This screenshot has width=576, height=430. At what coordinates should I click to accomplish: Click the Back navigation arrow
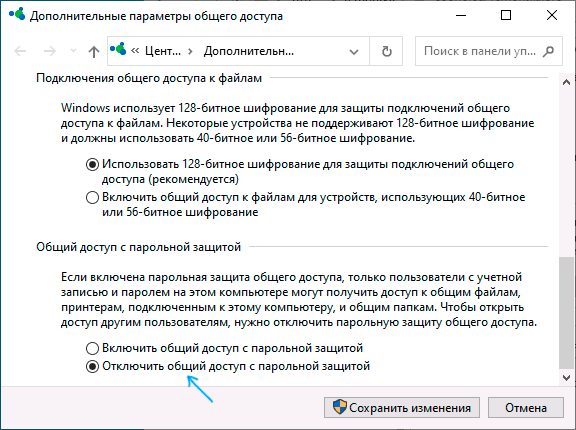click(x=20, y=51)
